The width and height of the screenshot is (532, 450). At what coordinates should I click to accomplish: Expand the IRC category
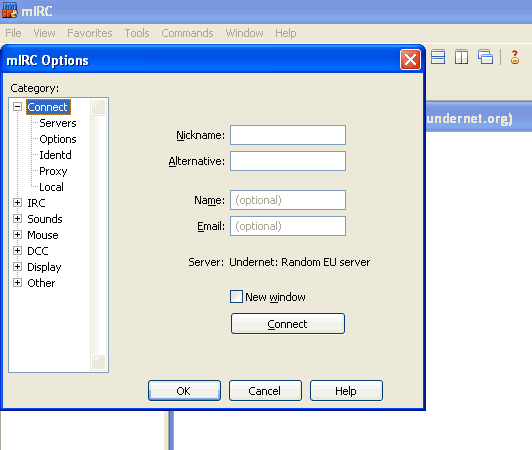(x=17, y=203)
